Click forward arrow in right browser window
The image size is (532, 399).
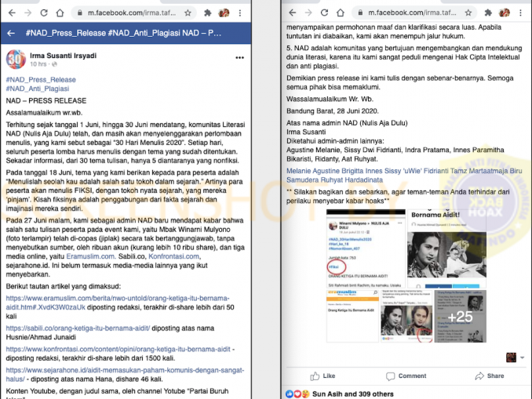[x=308, y=13]
